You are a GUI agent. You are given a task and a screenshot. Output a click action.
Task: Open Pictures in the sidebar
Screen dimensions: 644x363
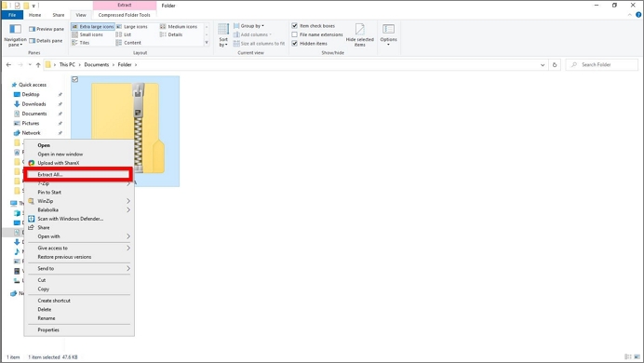[x=27, y=124]
